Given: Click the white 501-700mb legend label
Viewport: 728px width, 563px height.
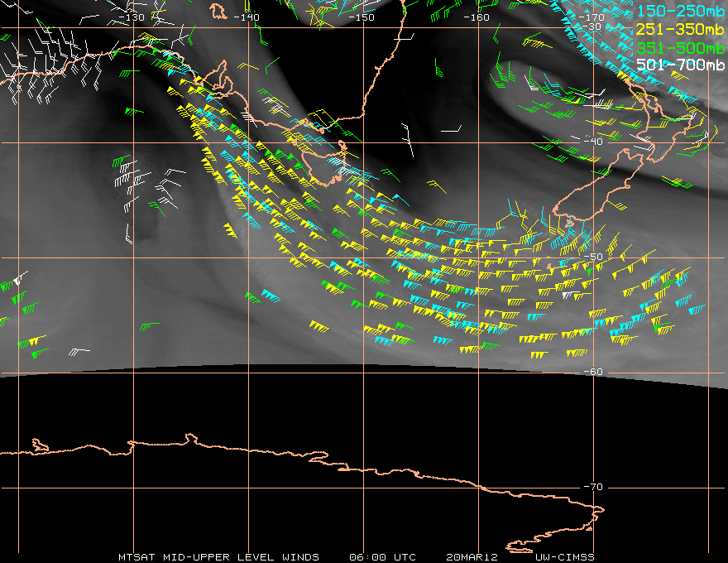Looking at the screenshot, I should click(681, 65).
